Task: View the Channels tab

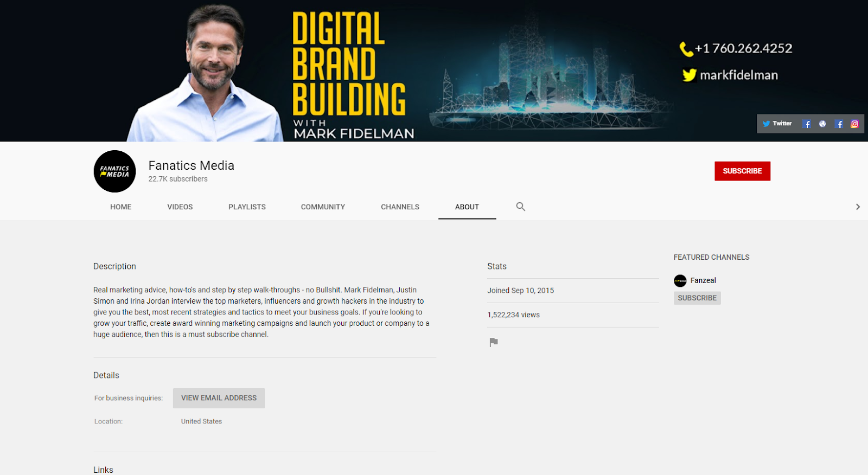Action: click(x=400, y=207)
